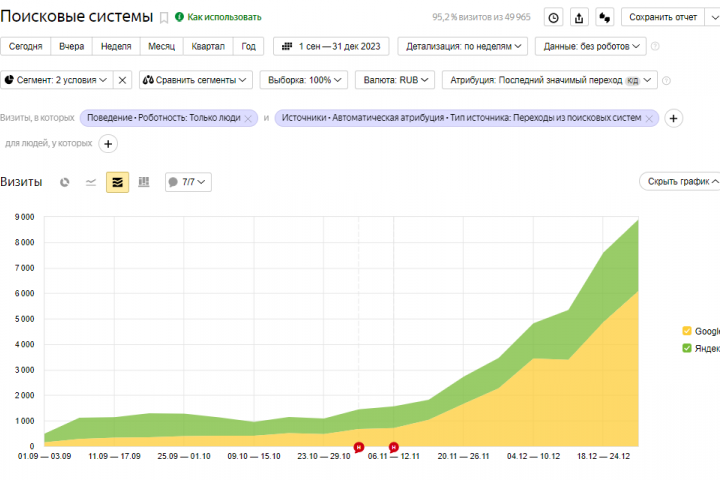Screen dimensions: 720x480
Task: Open the Атрибуция dropdown
Action: point(550,80)
